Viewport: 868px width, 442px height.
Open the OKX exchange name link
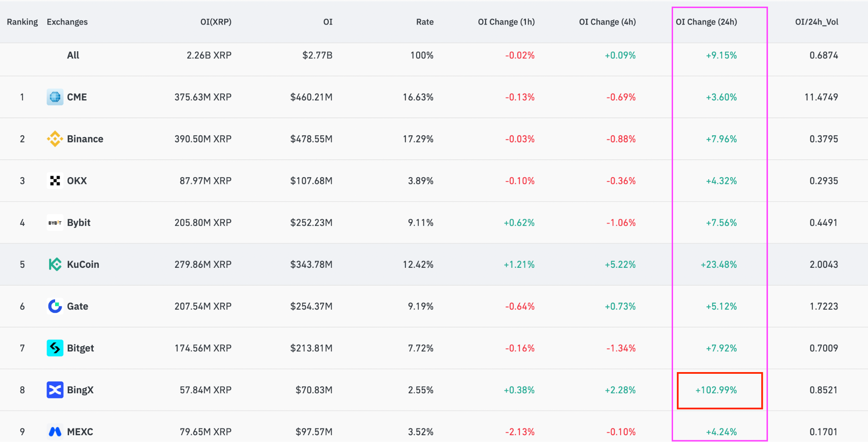[x=77, y=181]
